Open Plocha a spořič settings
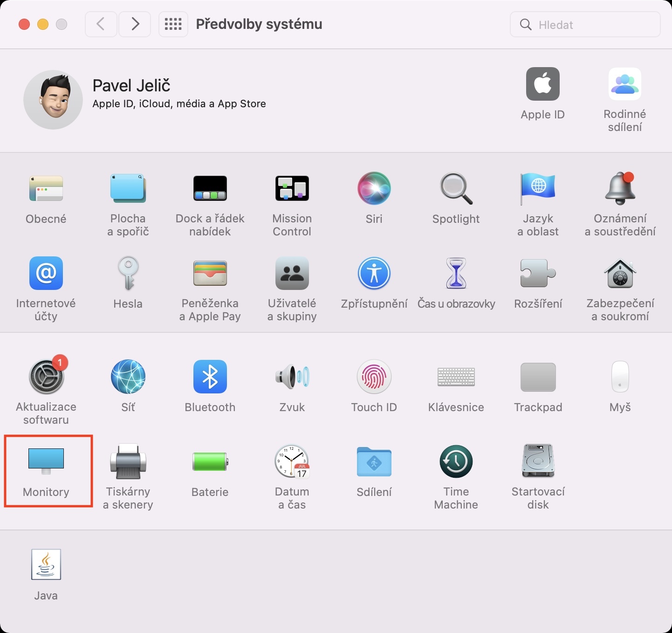The width and height of the screenshot is (672, 633). (128, 189)
